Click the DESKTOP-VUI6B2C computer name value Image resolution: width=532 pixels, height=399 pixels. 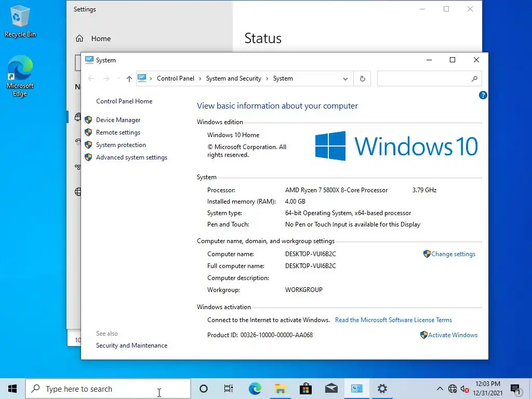(311, 254)
